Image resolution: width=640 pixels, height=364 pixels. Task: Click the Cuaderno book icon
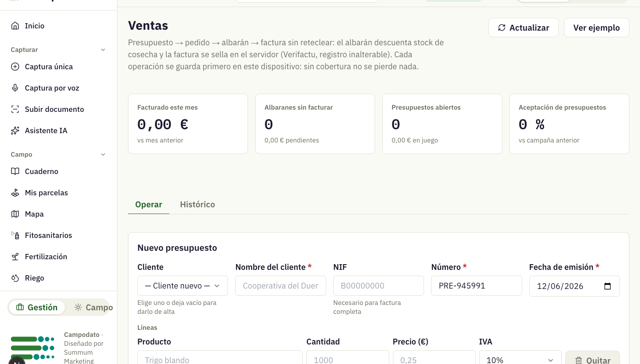[15, 171]
